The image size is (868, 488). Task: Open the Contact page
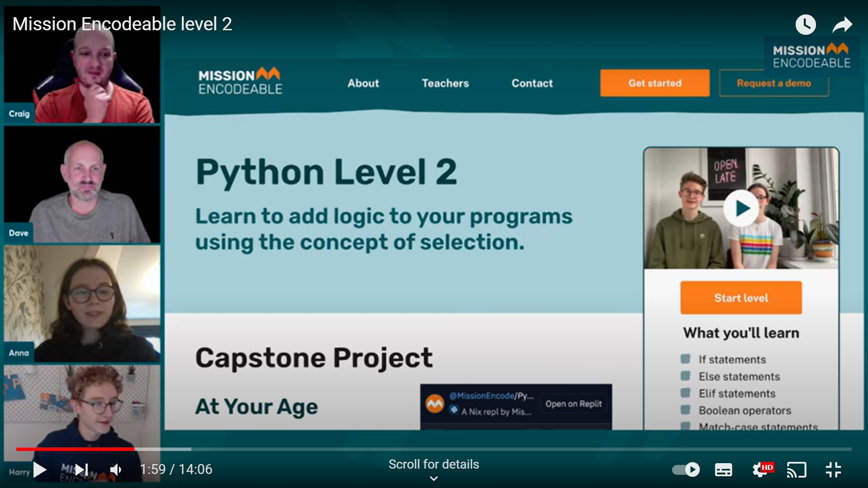532,83
